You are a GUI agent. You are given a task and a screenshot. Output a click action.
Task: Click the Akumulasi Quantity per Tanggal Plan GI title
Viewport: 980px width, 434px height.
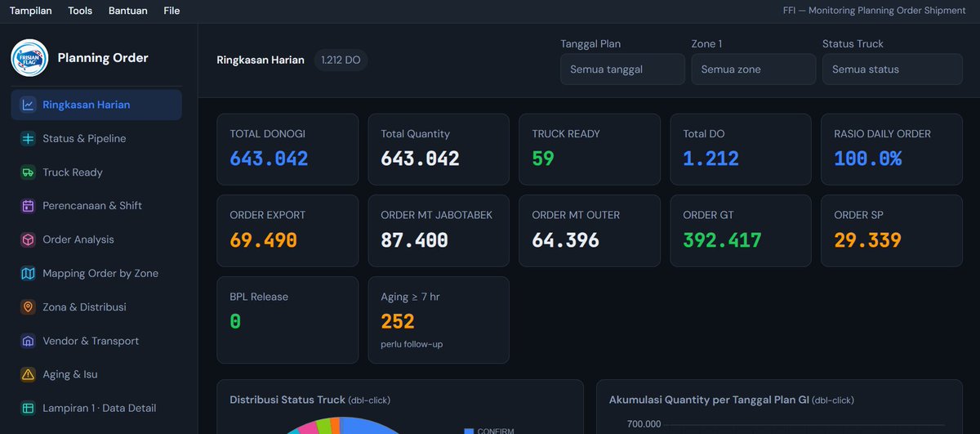point(731,400)
